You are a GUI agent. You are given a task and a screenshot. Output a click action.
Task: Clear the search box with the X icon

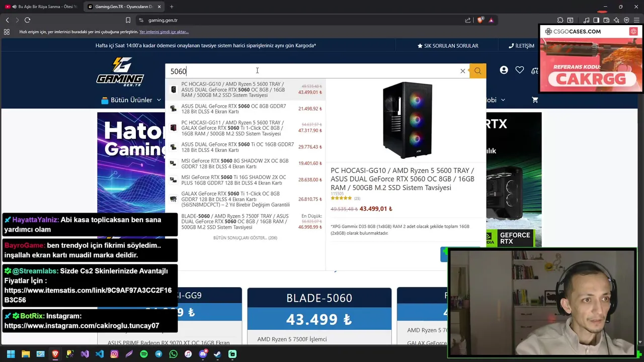(463, 71)
